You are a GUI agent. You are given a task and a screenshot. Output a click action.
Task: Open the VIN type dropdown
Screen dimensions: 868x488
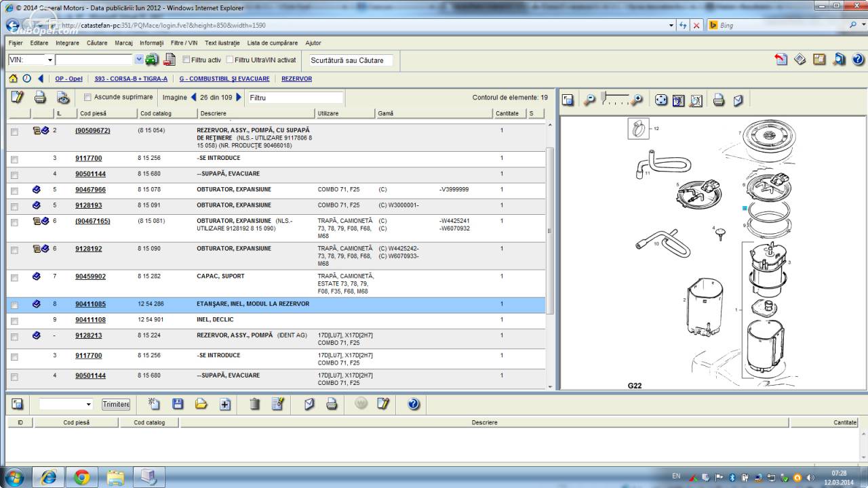point(49,60)
